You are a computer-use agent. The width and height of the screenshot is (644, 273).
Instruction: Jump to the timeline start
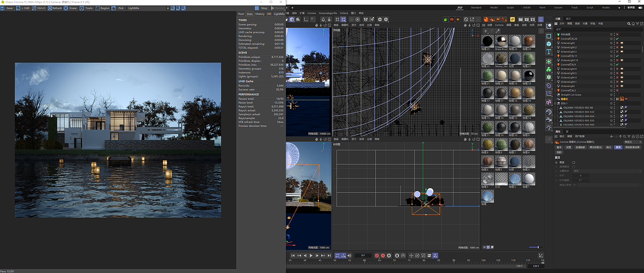(293, 255)
